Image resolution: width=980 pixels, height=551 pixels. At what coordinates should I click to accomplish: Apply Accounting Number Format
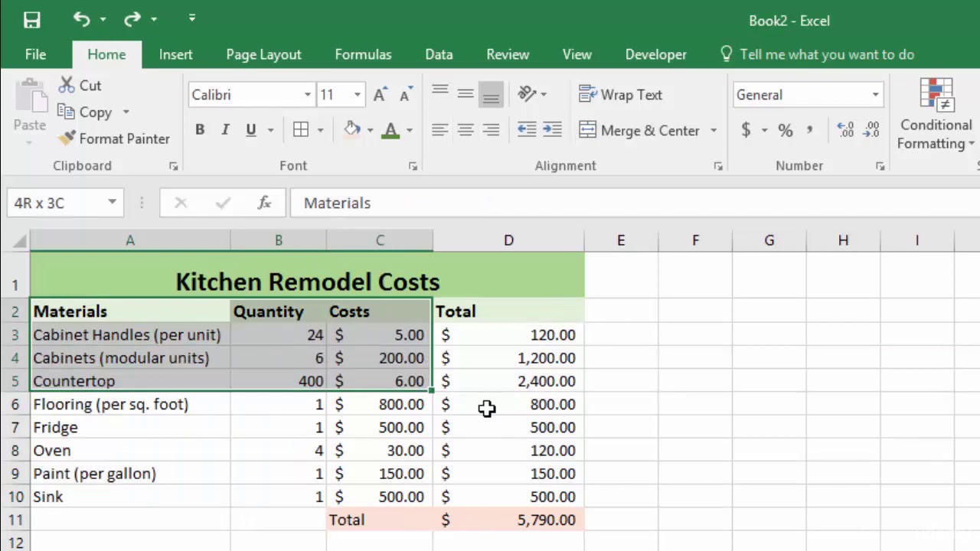pyautogui.click(x=746, y=130)
